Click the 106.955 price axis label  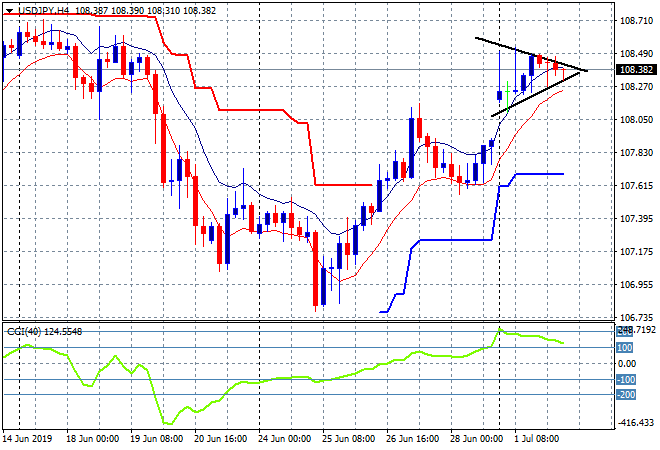[636, 285]
